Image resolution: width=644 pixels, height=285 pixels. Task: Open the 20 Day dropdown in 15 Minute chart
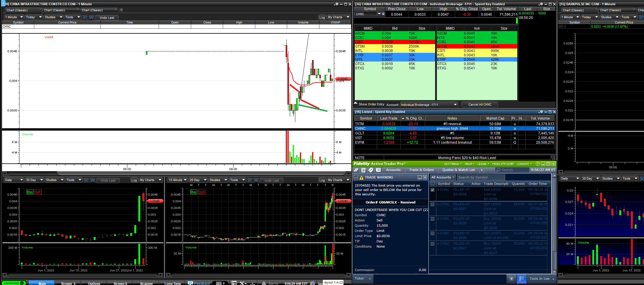198,180
